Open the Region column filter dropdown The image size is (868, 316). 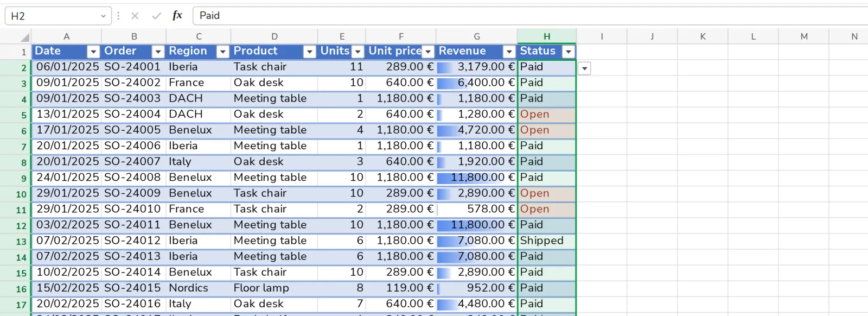pyautogui.click(x=222, y=52)
